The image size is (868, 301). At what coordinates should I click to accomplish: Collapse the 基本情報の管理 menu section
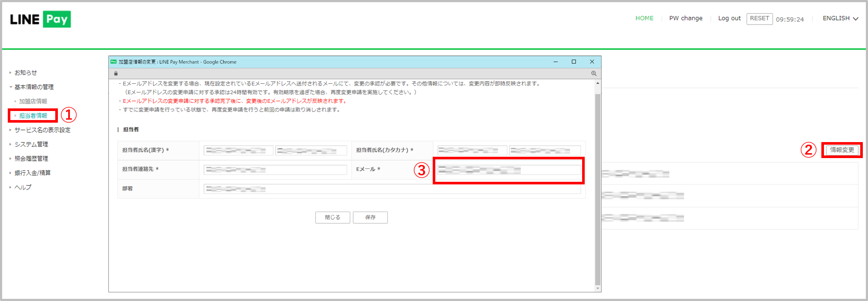34,87
